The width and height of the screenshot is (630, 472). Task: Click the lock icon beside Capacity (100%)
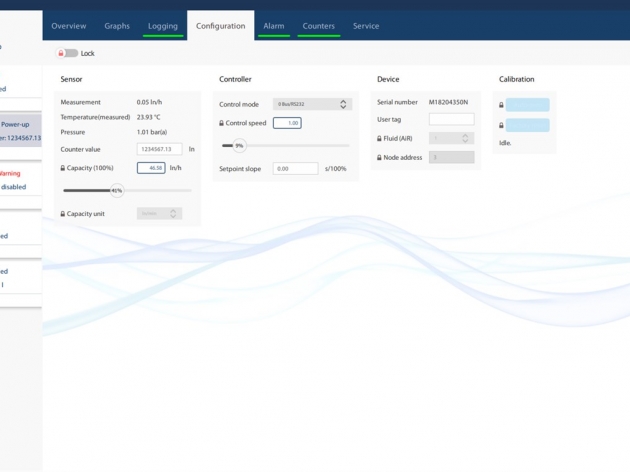pyautogui.click(x=63, y=168)
